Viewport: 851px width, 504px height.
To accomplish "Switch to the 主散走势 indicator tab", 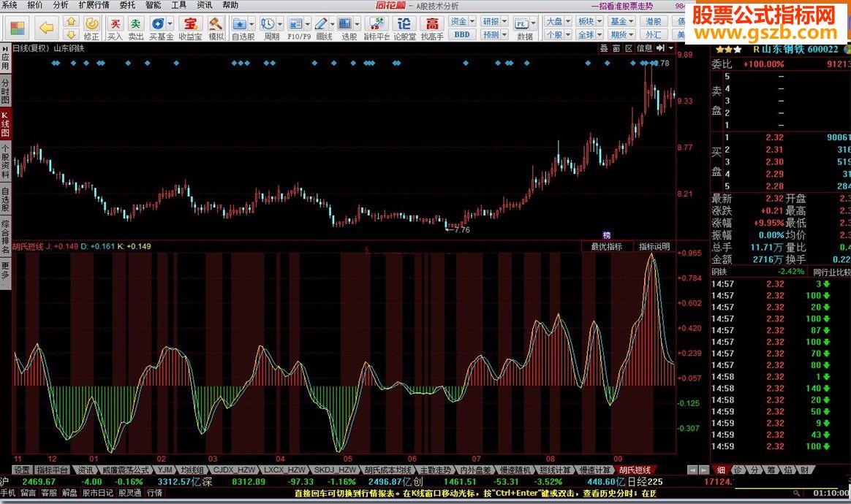I will (436, 470).
